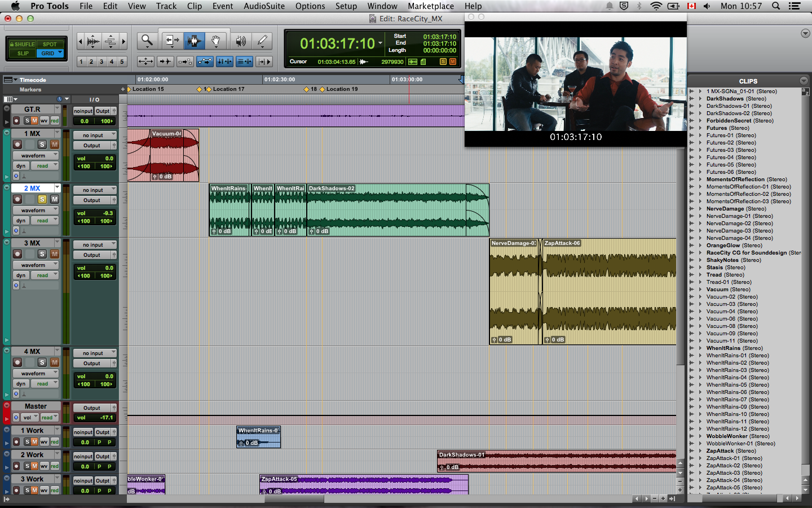
Task: Select the Pencil tool
Action: tap(262, 41)
